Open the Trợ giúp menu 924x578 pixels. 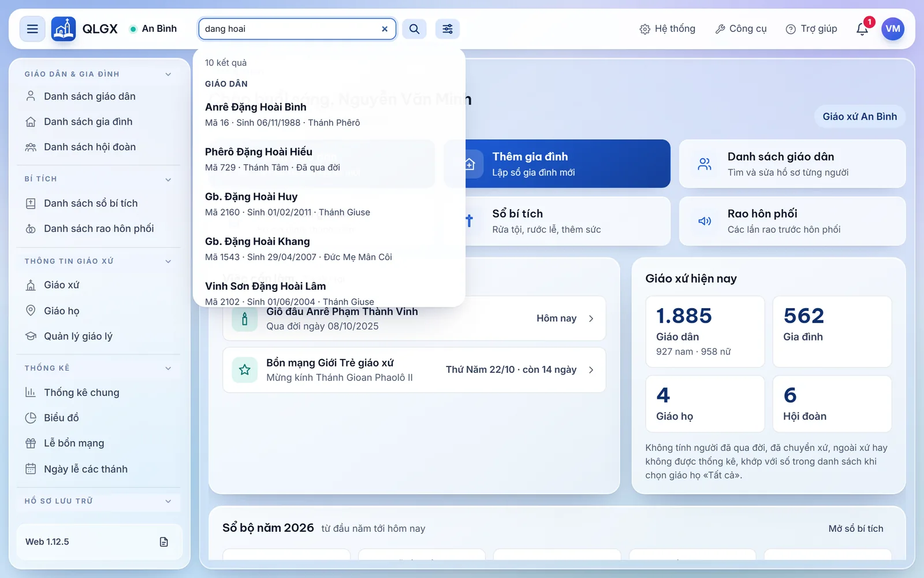(811, 29)
